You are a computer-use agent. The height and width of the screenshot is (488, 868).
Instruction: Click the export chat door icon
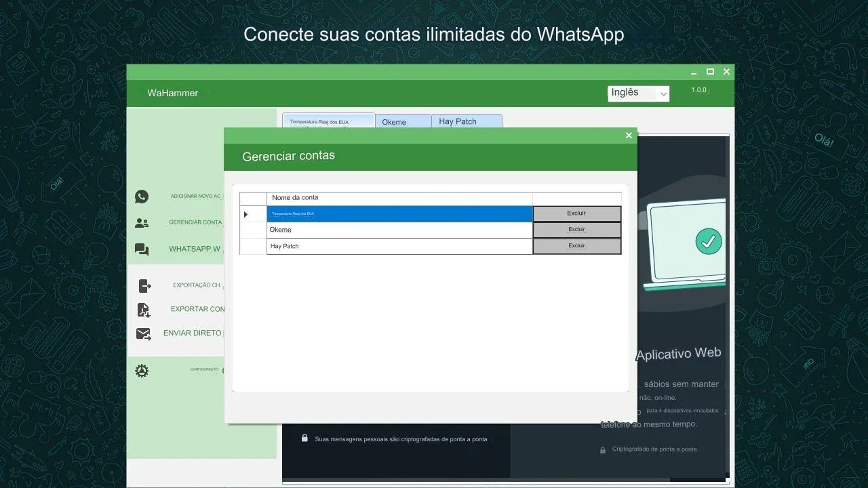[144, 285]
